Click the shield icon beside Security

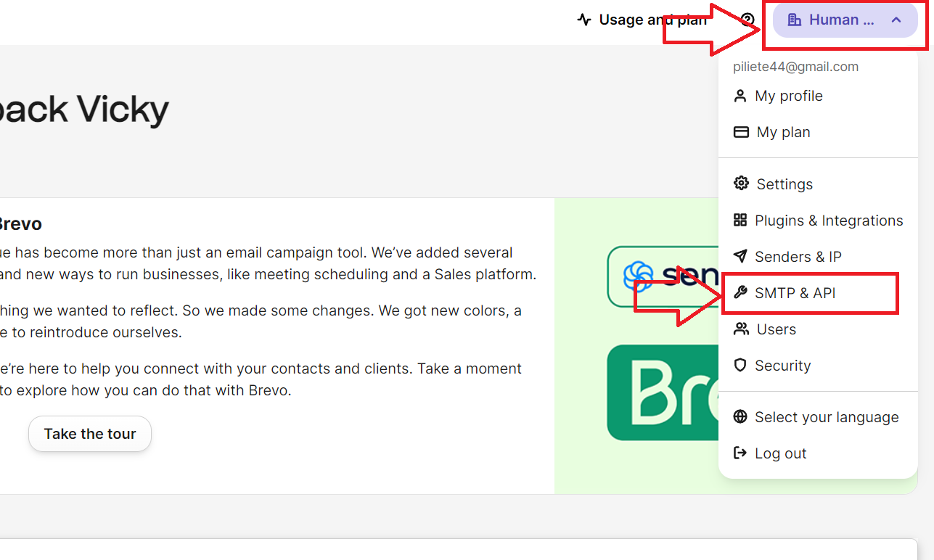740,366
